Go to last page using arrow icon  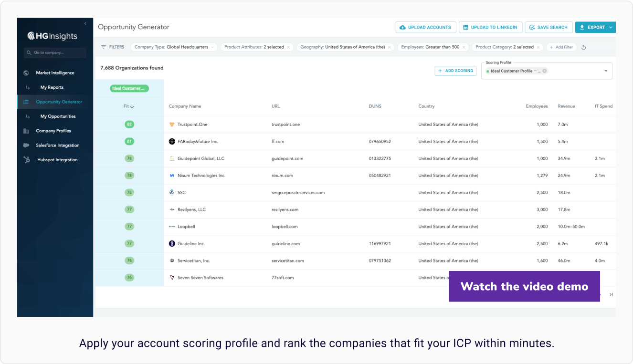[611, 295]
